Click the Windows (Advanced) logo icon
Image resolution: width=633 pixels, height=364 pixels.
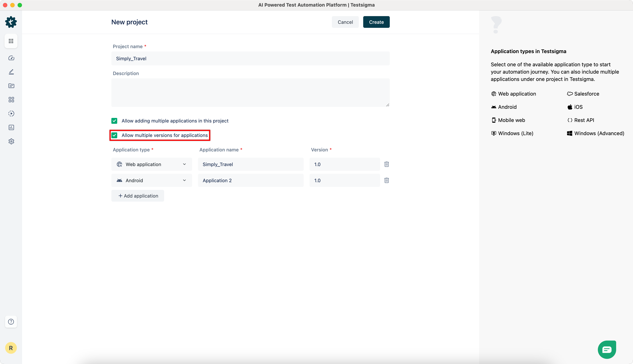[x=569, y=133]
